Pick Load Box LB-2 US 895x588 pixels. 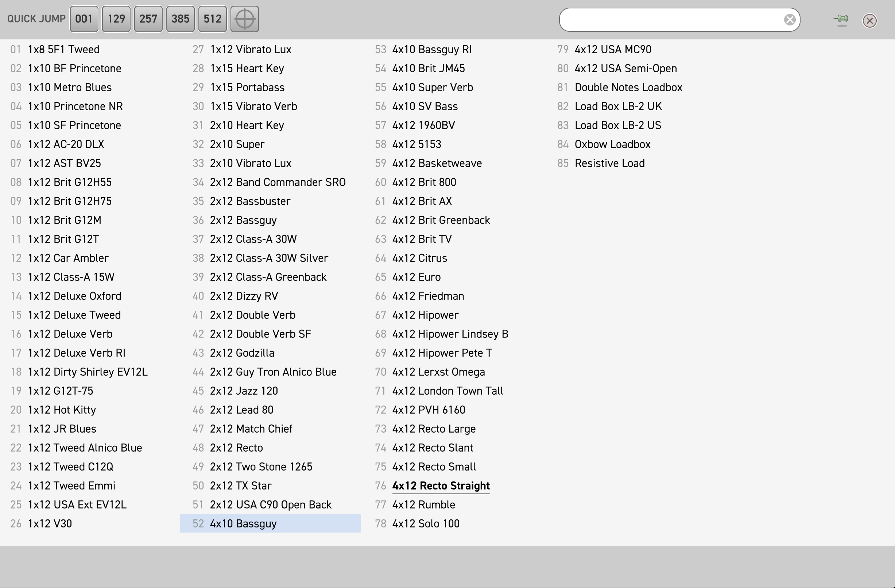tap(618, 125)
